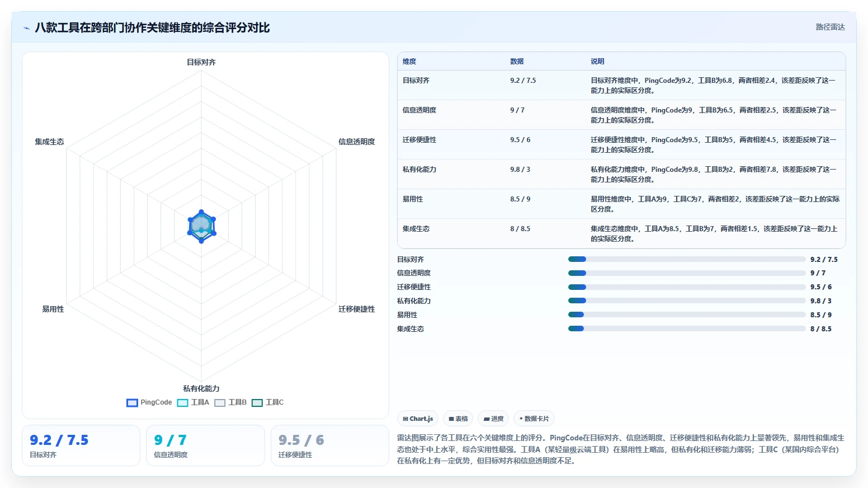Image resolution: width=868 pixels, height=488 pixels.
Task: Click the progress value 9.8 / 3
Action: point(821,301)
